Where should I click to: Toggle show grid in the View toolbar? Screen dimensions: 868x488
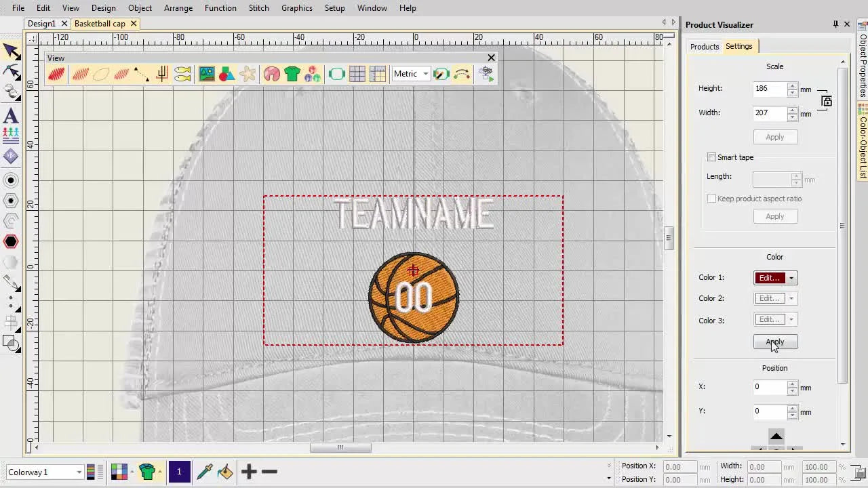(357, 74)
